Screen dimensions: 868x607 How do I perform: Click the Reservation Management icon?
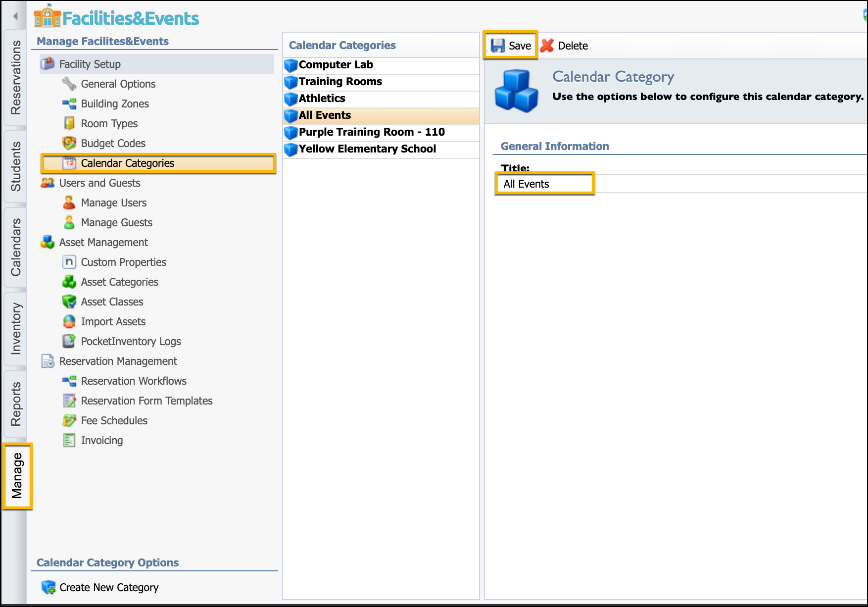coord(48,361)
